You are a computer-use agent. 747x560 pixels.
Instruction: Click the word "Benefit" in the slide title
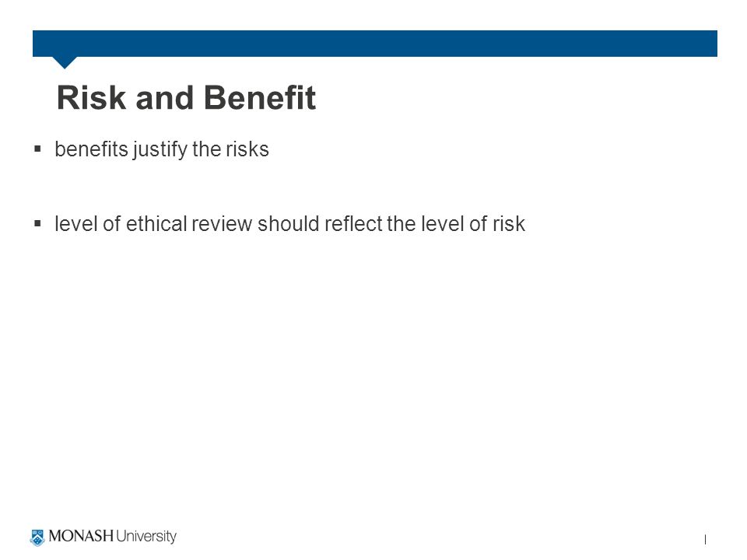pyautogui.click(x=260, y=98)
